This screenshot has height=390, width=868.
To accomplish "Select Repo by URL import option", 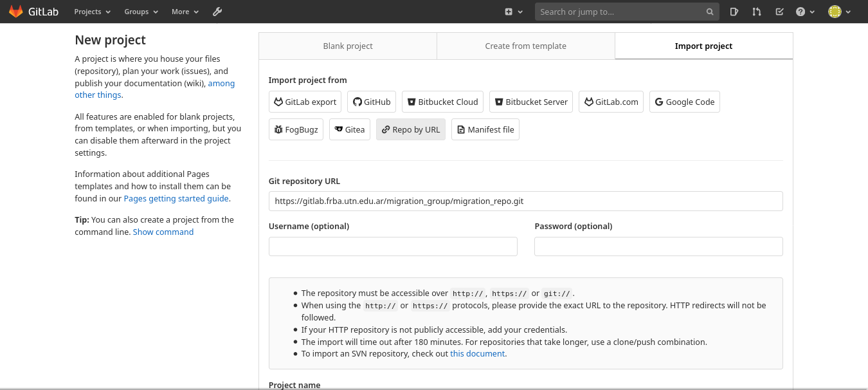I will [x=411, y=129].
